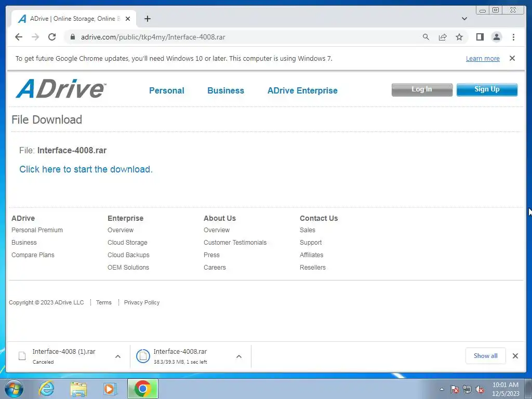This screenshot has height=399, width=532.
Task: Open the Terms link
Action: [103, 302]
